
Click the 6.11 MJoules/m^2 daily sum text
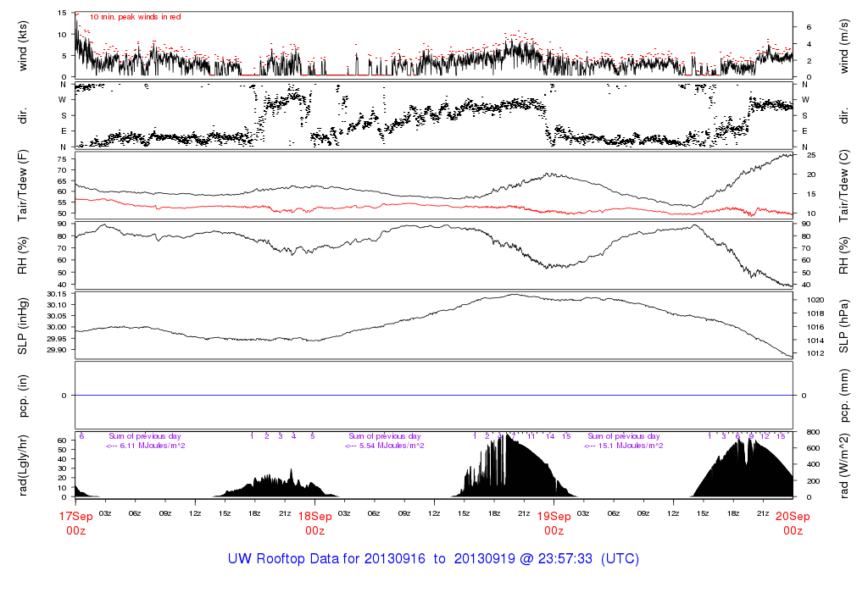pos(147,446)
